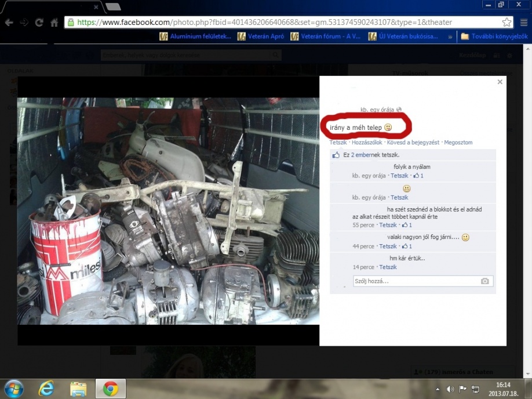The height and width of the screenshot is (399, 532).
Task: Like the post via Tetszik link
Action: [338, 143]
